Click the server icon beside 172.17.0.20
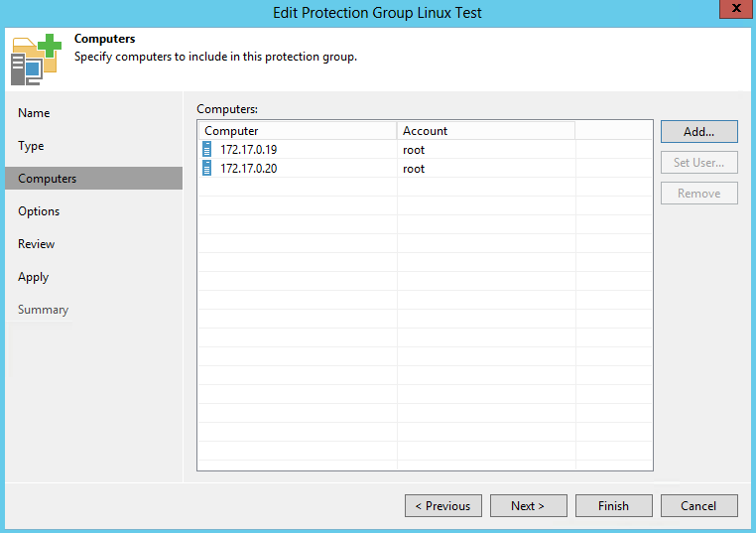 pyautogui.click(x=207, y=169)
